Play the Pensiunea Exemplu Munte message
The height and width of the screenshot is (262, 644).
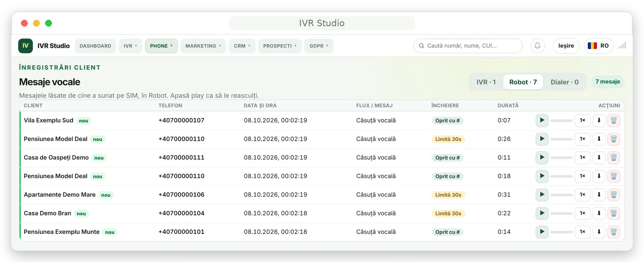[x=542, y=232]
